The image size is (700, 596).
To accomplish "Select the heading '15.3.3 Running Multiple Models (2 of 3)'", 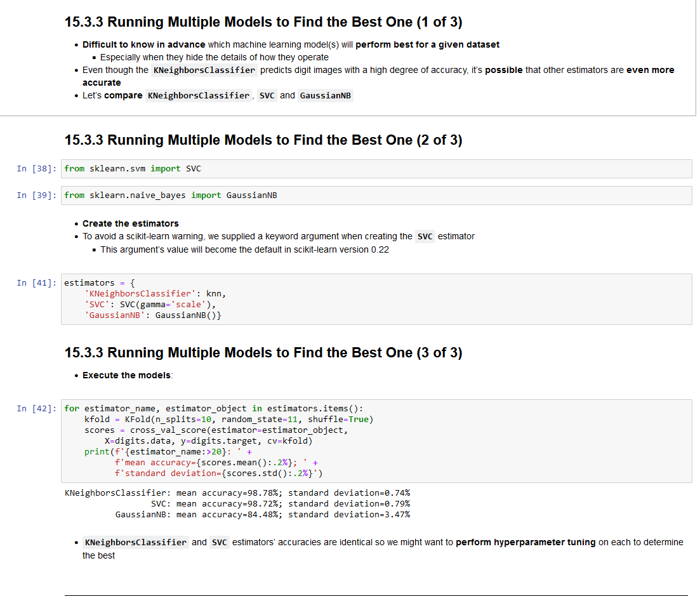I will point(263,140).
